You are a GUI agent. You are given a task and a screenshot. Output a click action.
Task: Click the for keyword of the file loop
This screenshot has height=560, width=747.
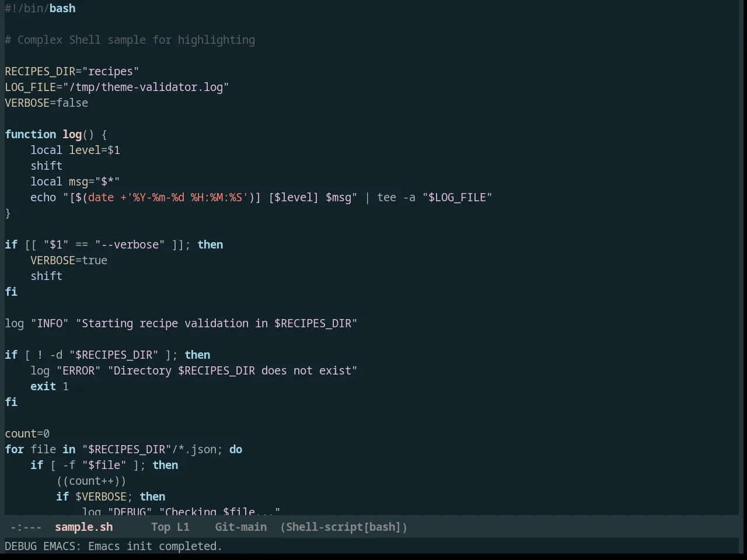coord(15,449)
